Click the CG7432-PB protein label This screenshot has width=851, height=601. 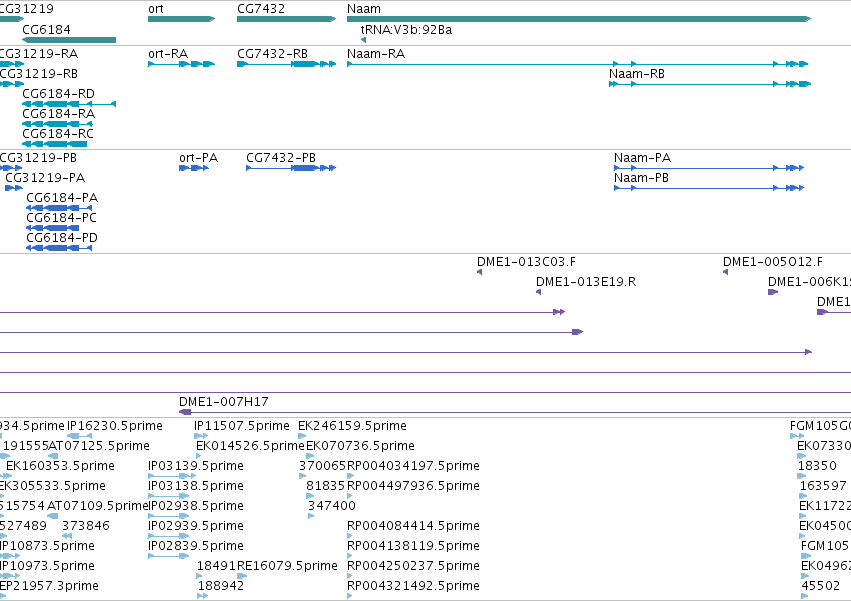click(x=281, y=158)
